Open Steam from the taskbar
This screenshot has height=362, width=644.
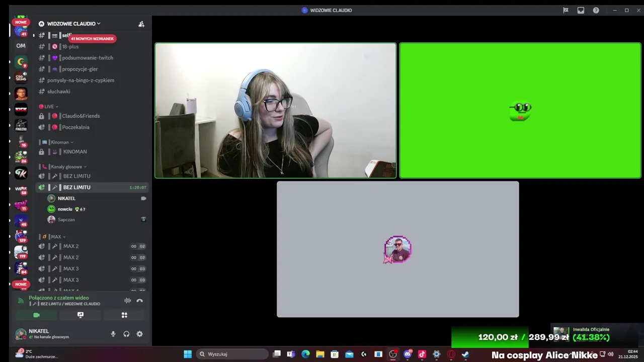(465, 354)
